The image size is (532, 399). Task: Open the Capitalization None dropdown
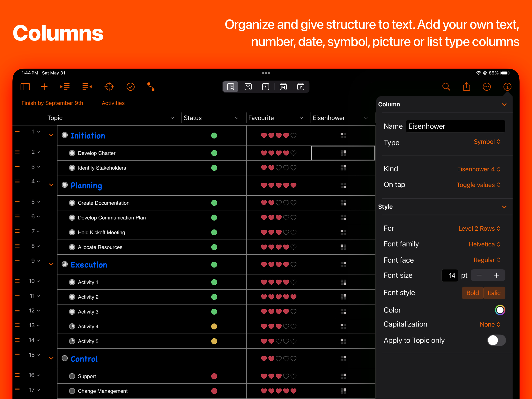pos(490,324)
